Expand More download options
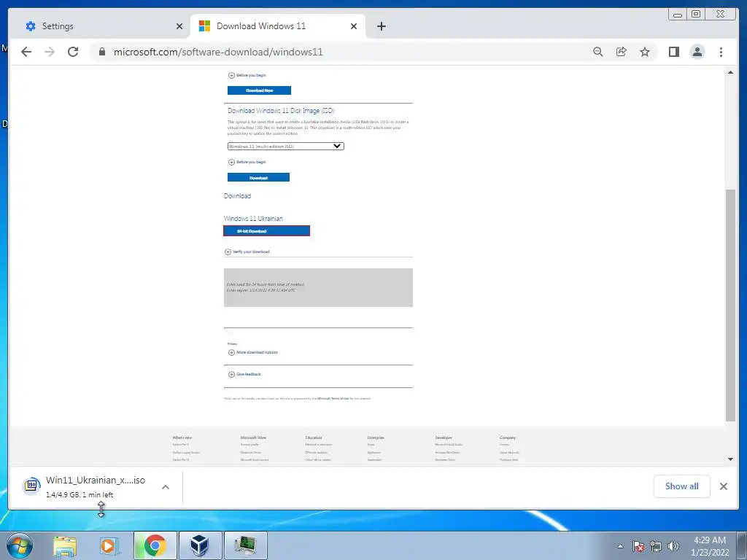Image resolution: width=747 pixels, height=560 pixels. [253, 352]
